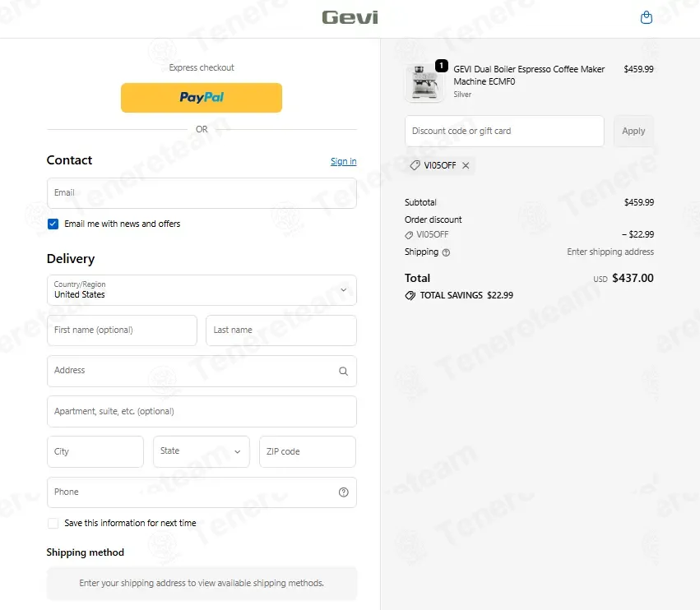Image resolution: width=700 pixels, height=610 pixels.
Task: Click the Subtotal $459.99 value
Action: pyautogui.click(x=639, y=202)
